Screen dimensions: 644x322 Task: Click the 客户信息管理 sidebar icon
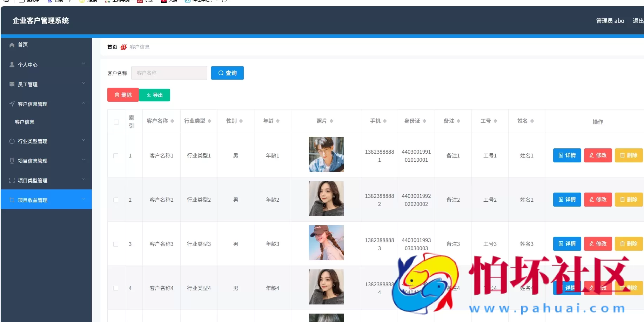click(12, 104)
